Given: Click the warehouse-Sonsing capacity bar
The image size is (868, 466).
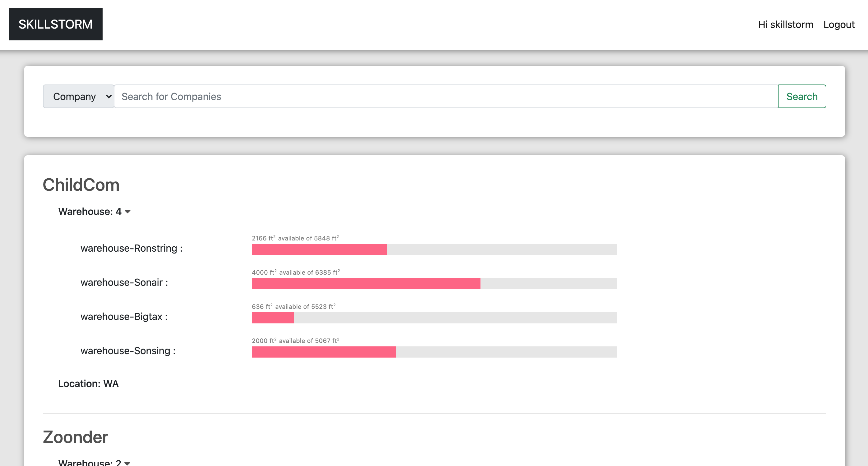Looking at the screenshot, I should (x=434, y=352).
